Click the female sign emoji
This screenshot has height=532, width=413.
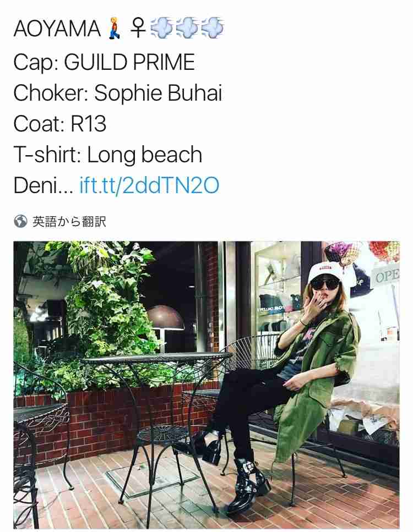[x=138, y=28]
